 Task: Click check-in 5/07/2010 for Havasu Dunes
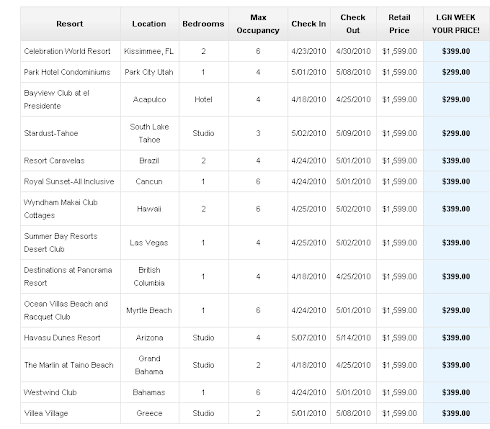(309, 338)
